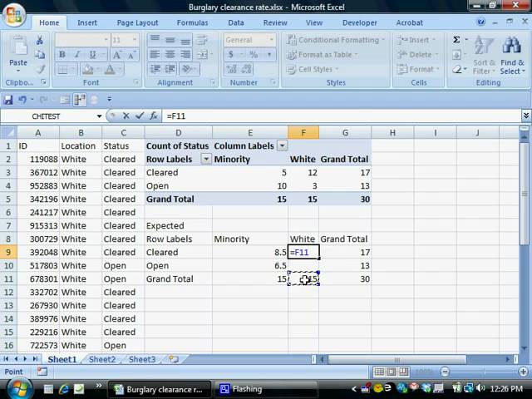Open the Name Box function dropdown
The image size is (532, 399).
[x=99, y=116]
